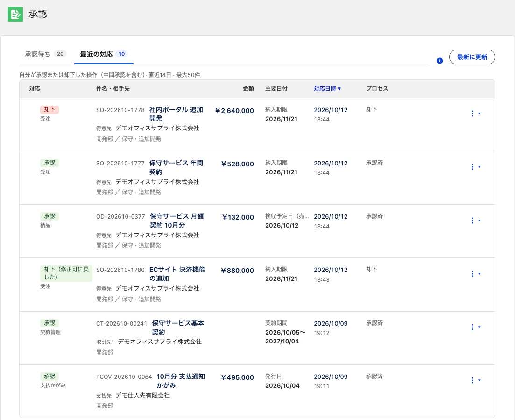The image size is (515, 420).
Task: Click document number PCOV-202610-0064
Action: click(x=124, y=377)
